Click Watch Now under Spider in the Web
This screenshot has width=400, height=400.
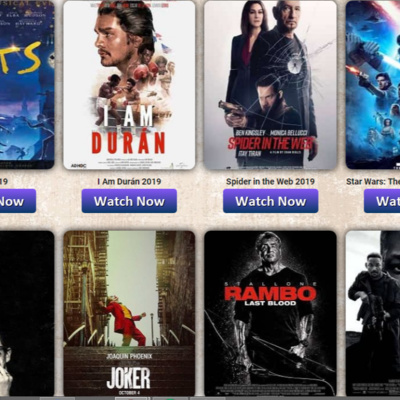[x=271, y=201]
